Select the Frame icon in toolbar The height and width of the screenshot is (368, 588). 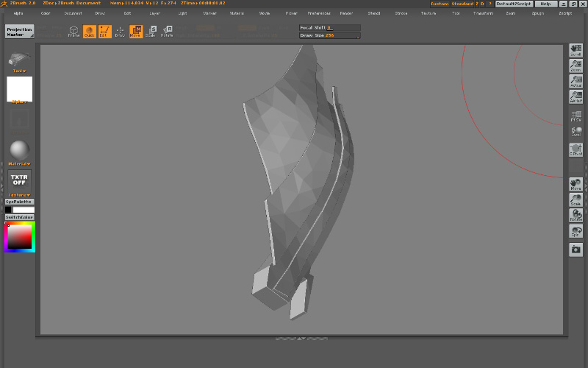pyautogui.click(x=73, y=31)
